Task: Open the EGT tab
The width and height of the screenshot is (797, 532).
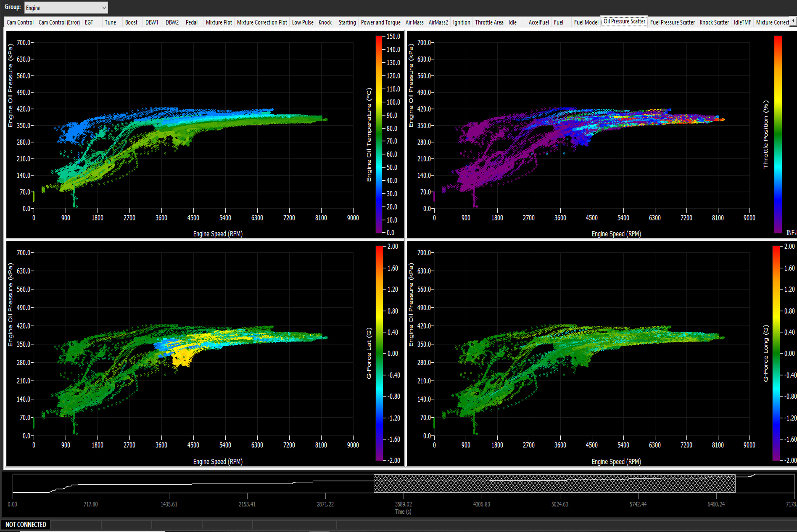Action: coord(89,22)
